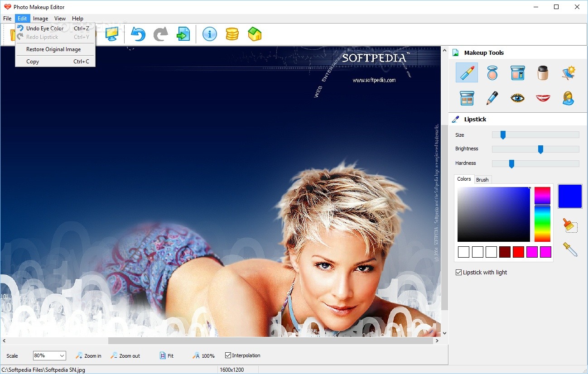Select the eye shadow palette tool
This screenshot has height=374, width=588.
(467, 98)
